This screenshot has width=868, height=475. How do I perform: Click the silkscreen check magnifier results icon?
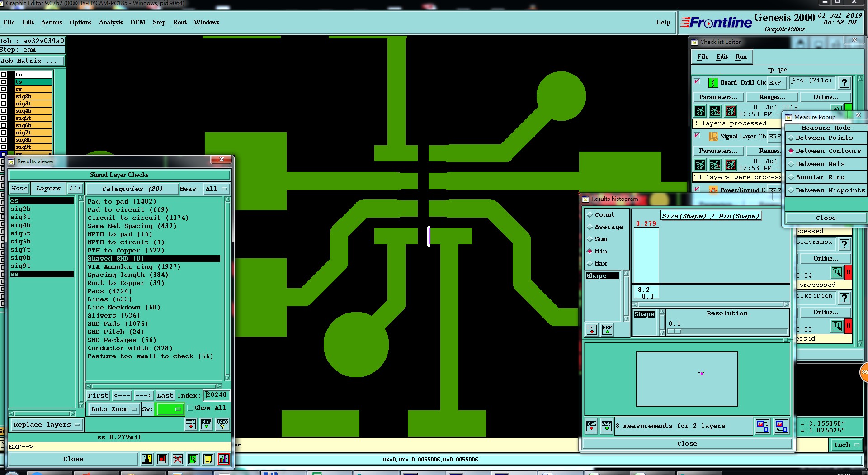click(x=837, y=326)
